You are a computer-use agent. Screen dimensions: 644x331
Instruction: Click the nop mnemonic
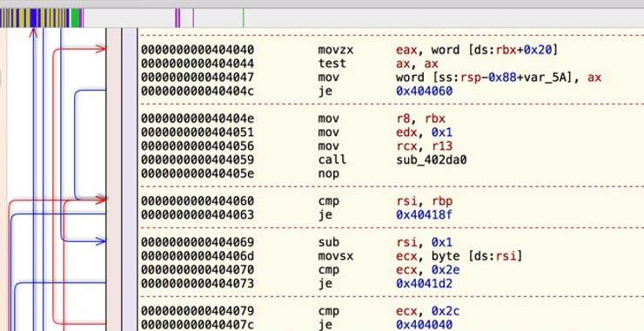[x=329, y=173]
